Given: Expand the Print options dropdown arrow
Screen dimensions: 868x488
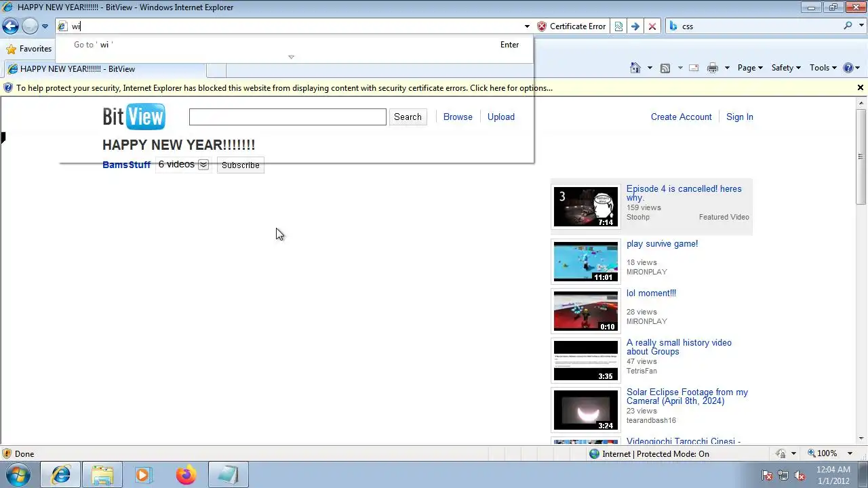Looking at the screenshot, I should [x=727, y=68].
